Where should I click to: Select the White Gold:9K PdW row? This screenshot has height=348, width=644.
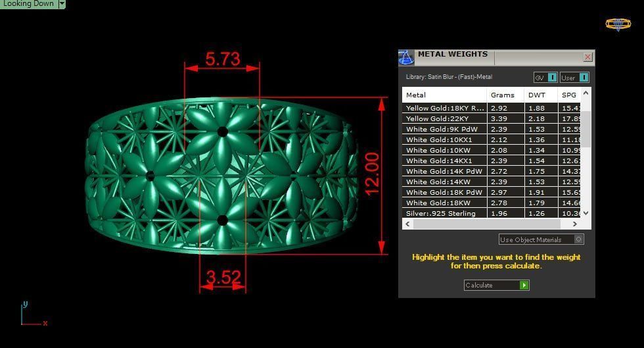click(492, 129)
